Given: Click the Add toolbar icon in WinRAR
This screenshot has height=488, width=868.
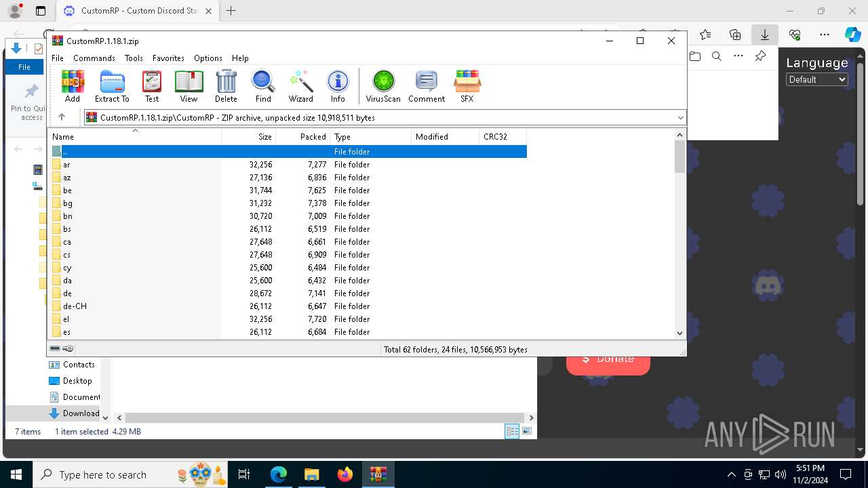Looking at the screenshot, I should tap(73, 86).
